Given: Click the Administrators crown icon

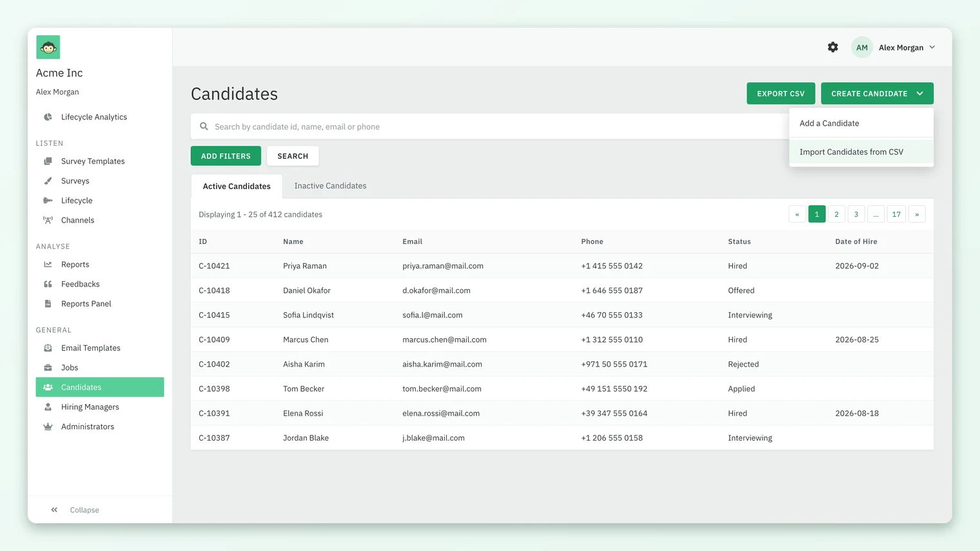Looking at the screenshot, I should pyautogui.click(x=48, y=426).
